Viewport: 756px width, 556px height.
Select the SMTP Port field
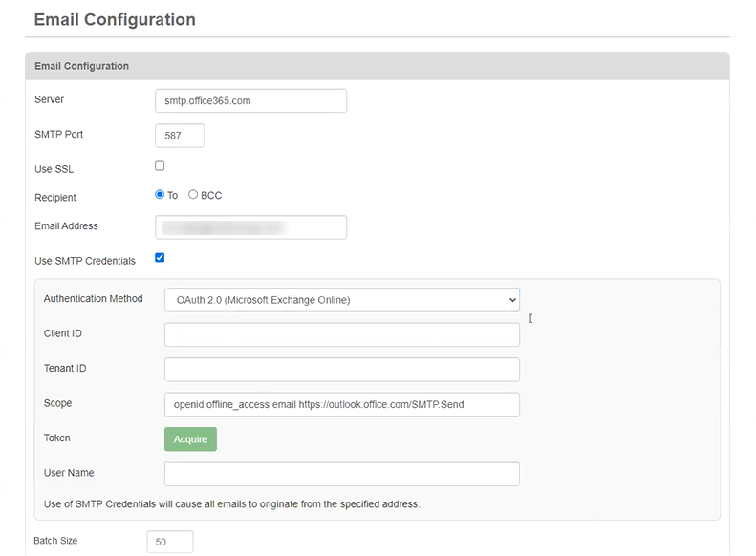pyautogui.click(x=180, y=136)
